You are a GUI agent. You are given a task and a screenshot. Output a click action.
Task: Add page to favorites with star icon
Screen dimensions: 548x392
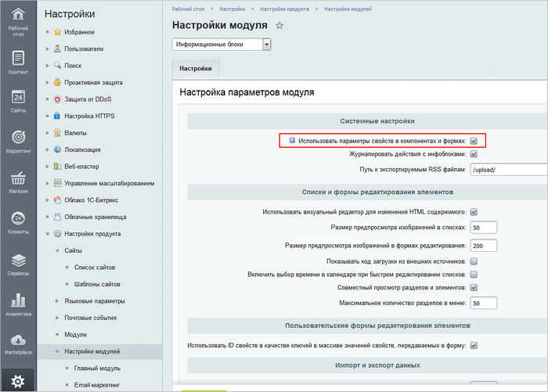point(279,26)
